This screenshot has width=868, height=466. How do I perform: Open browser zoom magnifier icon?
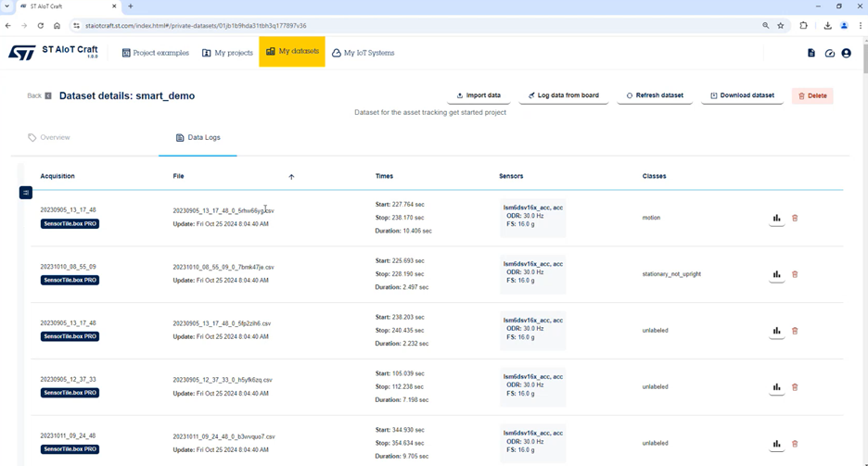click(x=766, y=25)
